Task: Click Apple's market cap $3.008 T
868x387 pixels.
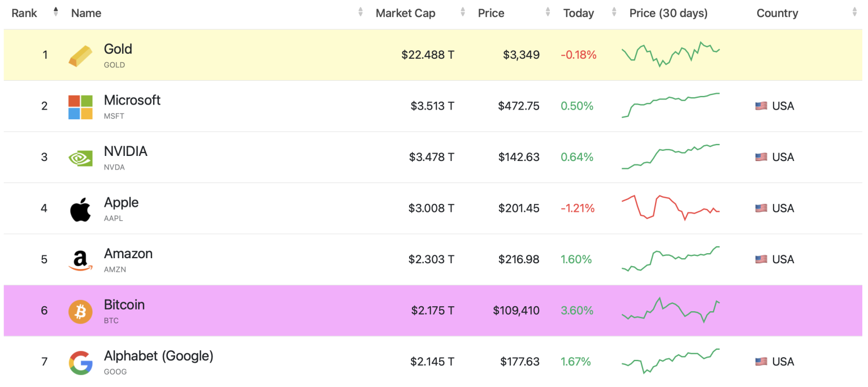Action: point(431,208)
